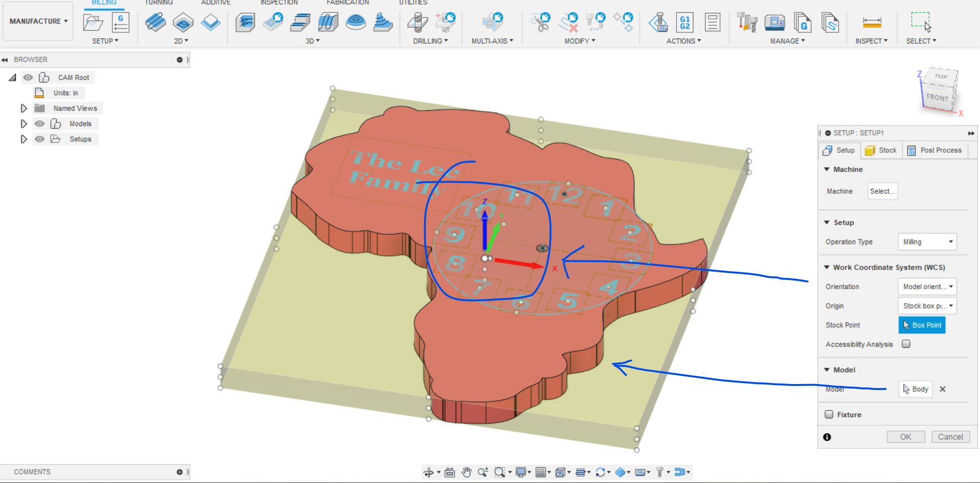Choose the 3D Adaptive Clearing icon
The height and width of the screenshot is (483, 980).
246,23
